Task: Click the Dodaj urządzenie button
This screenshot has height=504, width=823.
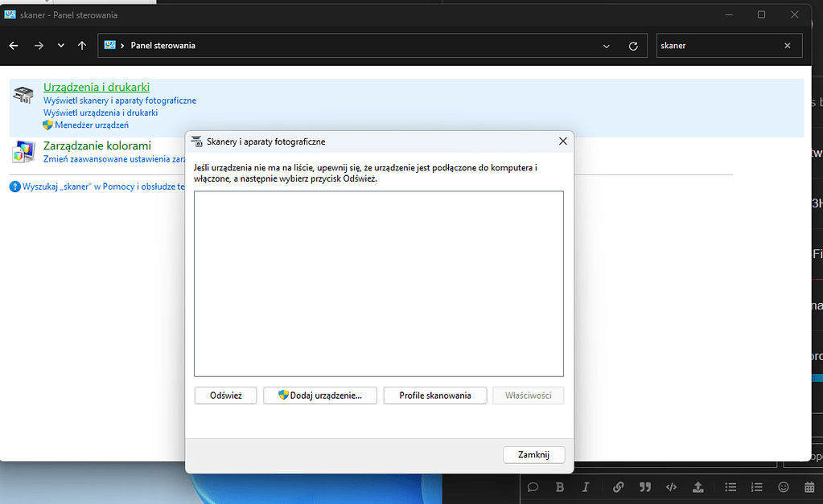Action: [320, 395]
